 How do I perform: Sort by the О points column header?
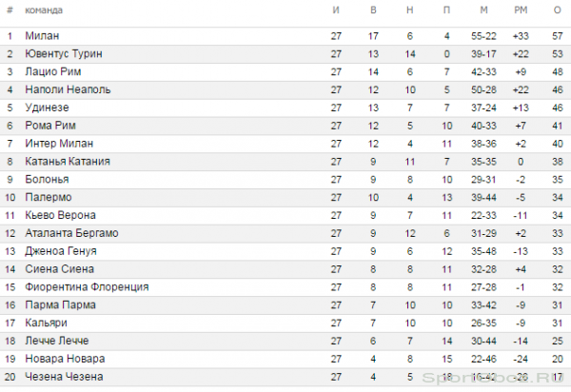(557, 10)
